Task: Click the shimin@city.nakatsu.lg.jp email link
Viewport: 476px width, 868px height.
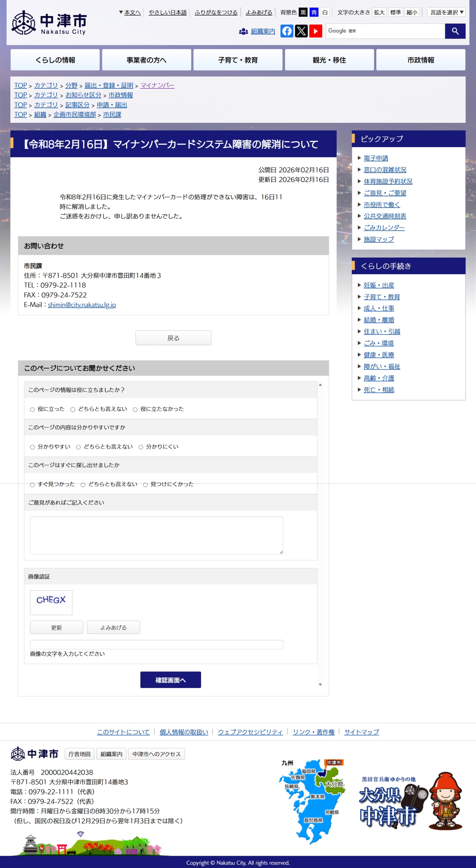Action: (82, 305)
